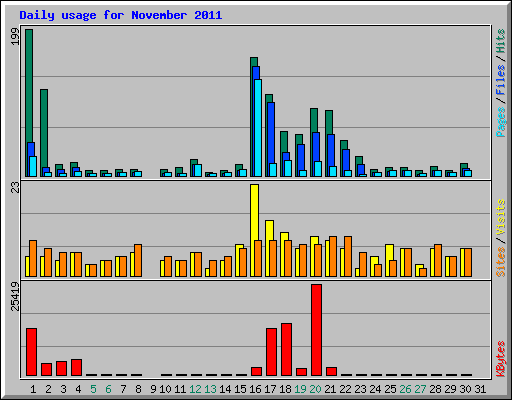Click the green day 19 axis label
Screen dimensions: 512x400
point(300,389)
